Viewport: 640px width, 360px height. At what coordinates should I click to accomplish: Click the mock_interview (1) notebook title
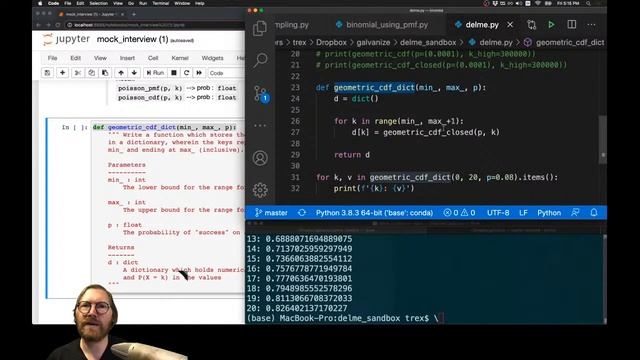pyautogui.click(x=132, y=40)
